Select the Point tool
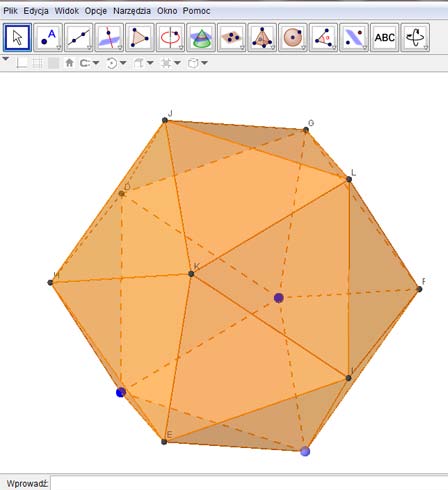The image size is (448, 490). pyautogui.click(x=48, y=37)
